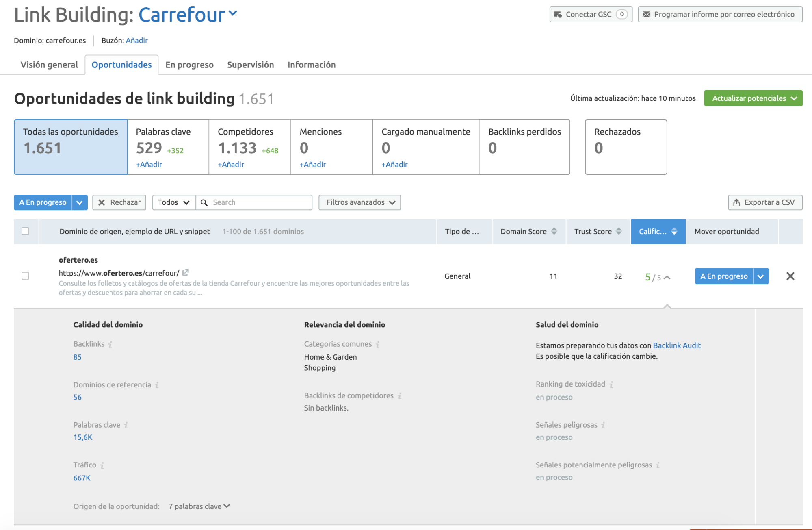Open the Carrefour project dropdown
Viewport: 812px width, 530px height.
233,13
